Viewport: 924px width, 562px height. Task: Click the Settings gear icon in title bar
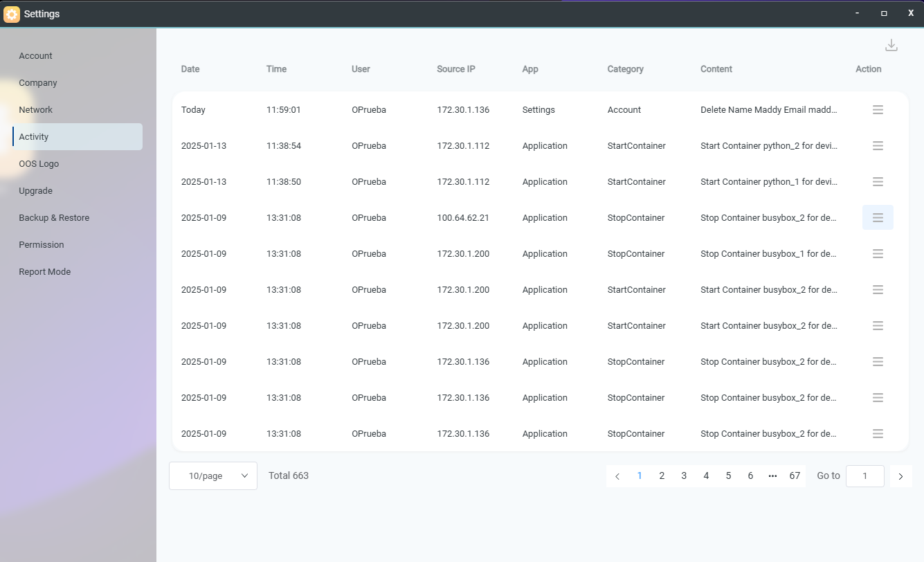tap(12, 14)
